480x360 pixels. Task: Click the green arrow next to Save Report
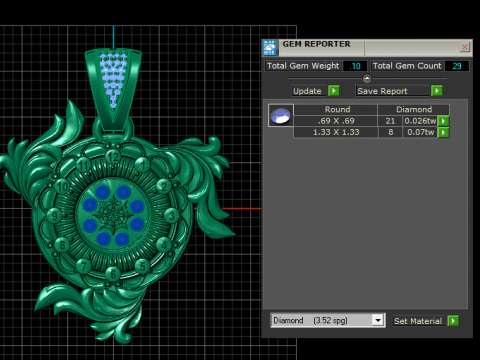pyautogui.click(x=437, y=91)
